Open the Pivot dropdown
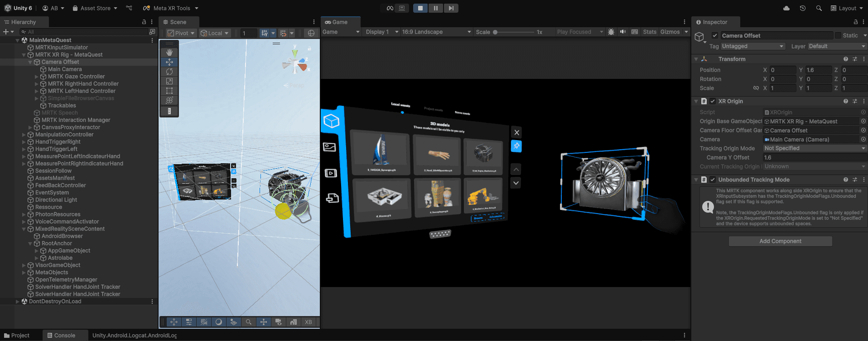This screenshot has width=868, height=341. coord(181,33)
